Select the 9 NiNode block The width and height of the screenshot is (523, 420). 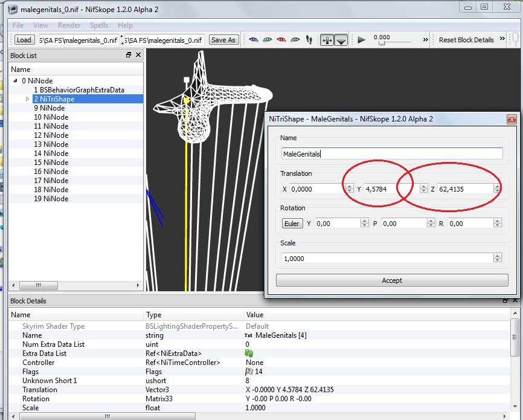50,108
